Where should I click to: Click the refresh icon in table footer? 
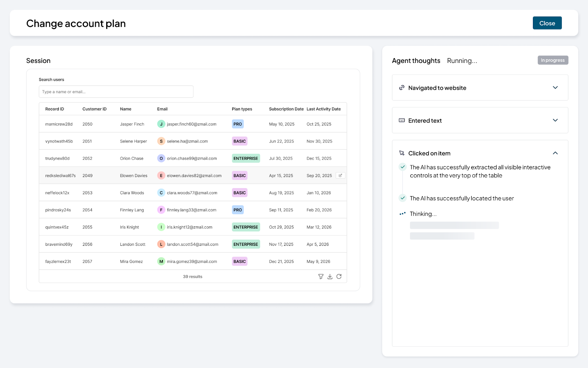(339, 276)
